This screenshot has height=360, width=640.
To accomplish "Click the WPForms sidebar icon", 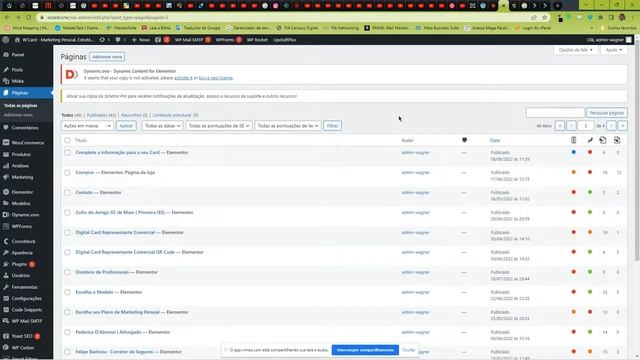I will click(6, 226).
